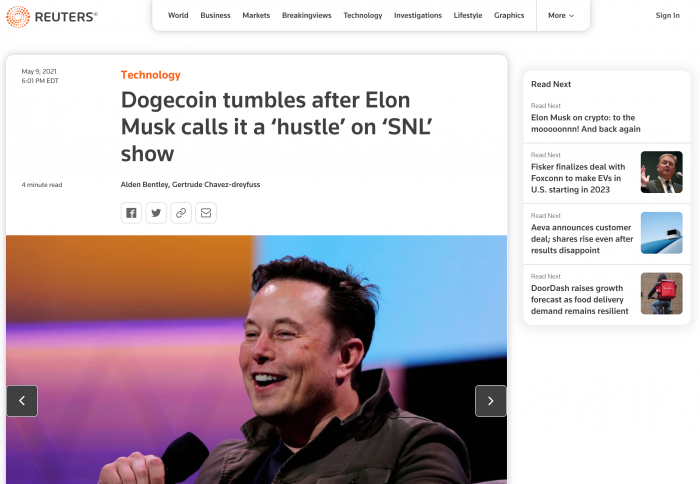Read 'Elon Musk on crypto' article
Viewport: 700px width, 484px height.
point(586,123)
